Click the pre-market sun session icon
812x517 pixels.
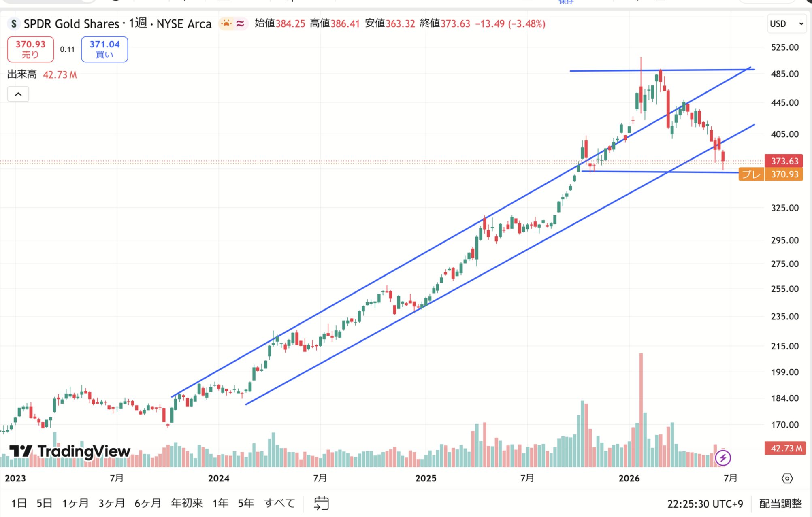(x=226, y=23)
